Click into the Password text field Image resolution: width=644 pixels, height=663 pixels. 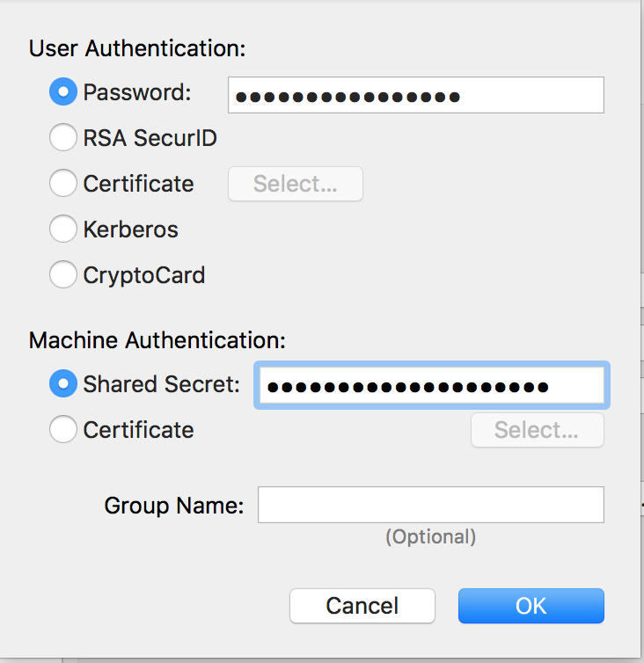point(415,95)
